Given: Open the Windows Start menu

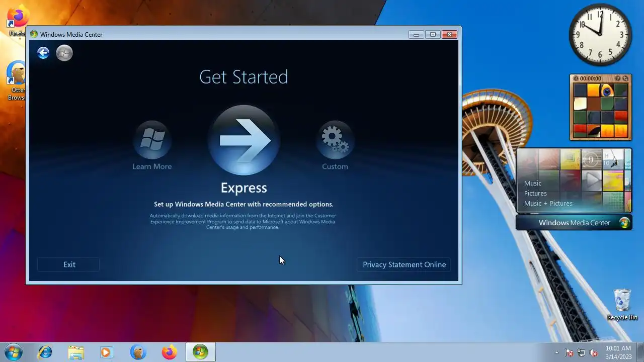Looking at the screenshot, I should coord(13,352).
